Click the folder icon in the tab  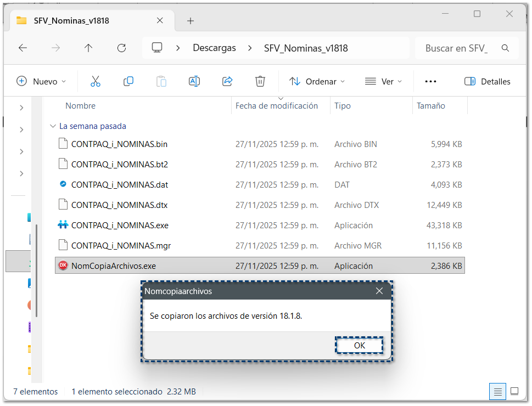tap(22, 20)
